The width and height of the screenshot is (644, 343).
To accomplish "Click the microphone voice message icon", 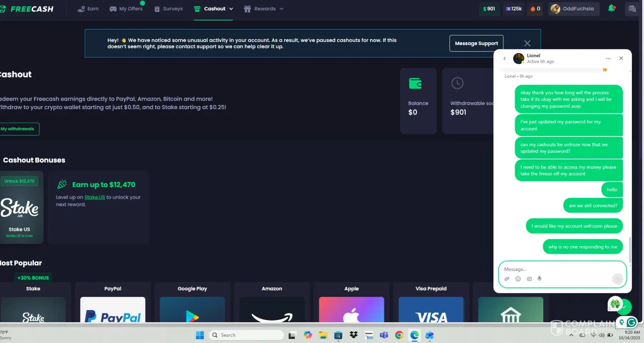I will (x=540, y=279).
